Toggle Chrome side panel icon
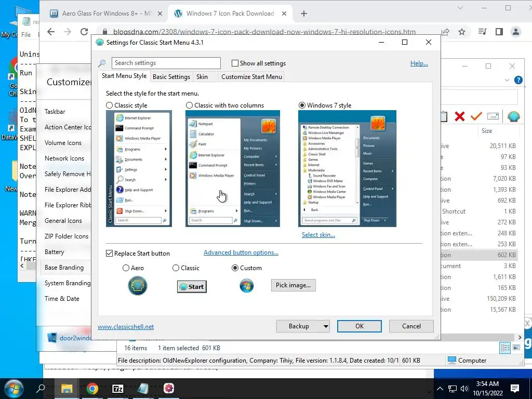 (x=499, y=32)
